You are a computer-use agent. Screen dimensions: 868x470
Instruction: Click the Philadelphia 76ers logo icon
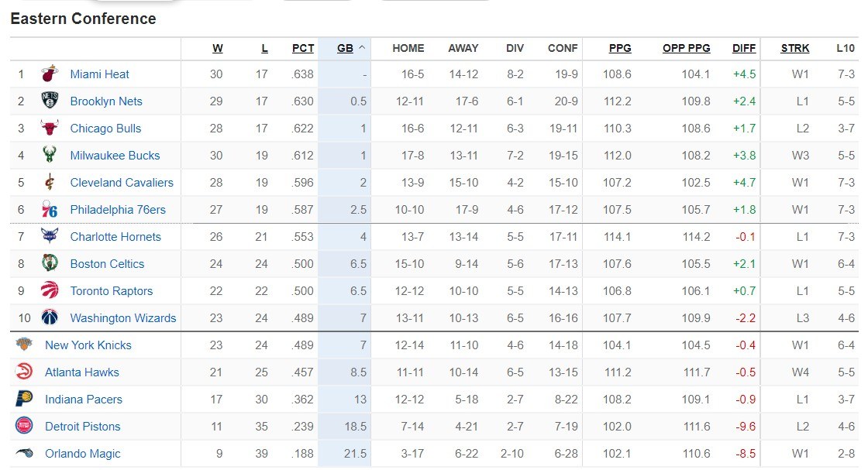50,210
